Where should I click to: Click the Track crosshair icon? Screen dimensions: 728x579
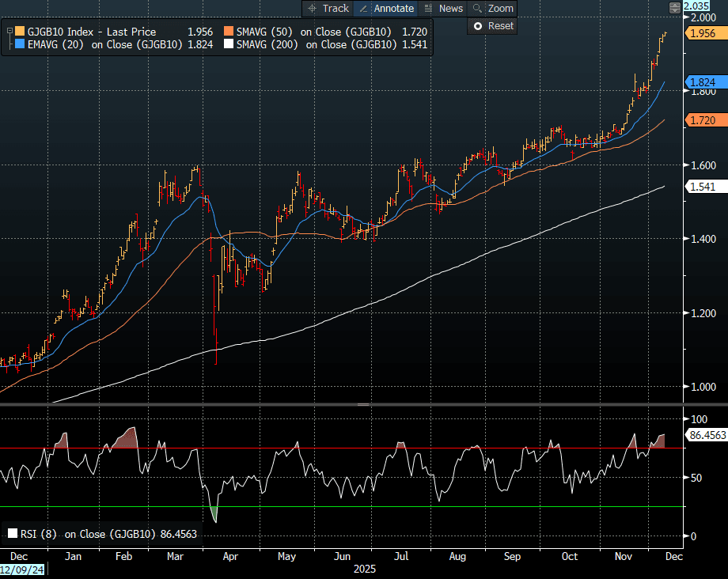312,8
